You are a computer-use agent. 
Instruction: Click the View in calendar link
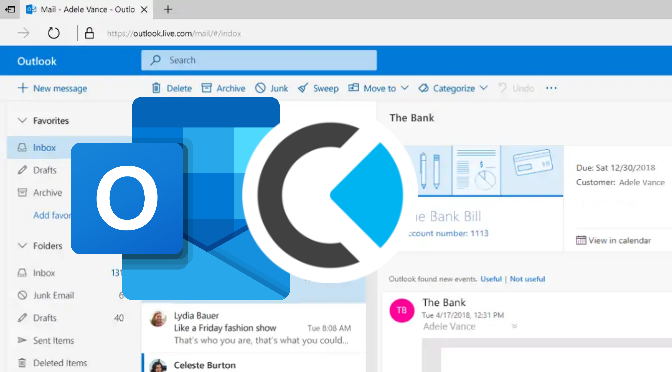pos(619,240)
